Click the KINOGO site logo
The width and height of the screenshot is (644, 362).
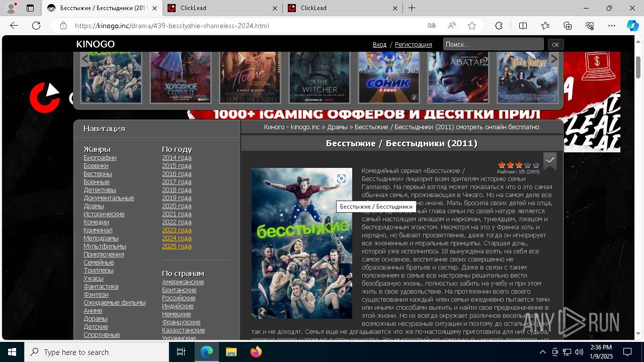(96, 44)
